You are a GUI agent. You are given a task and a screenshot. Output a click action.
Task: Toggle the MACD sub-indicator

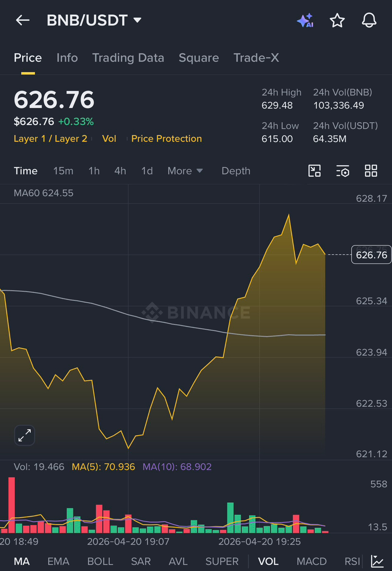[x=312, y=562]
